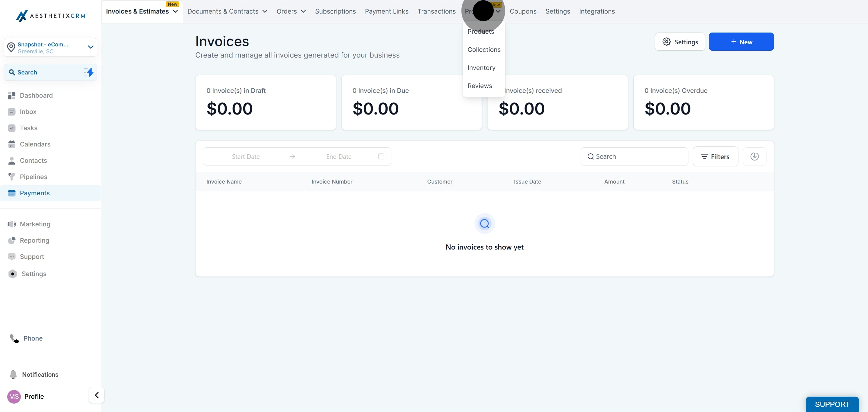Click the Notifications bell icon

[13, 374]
